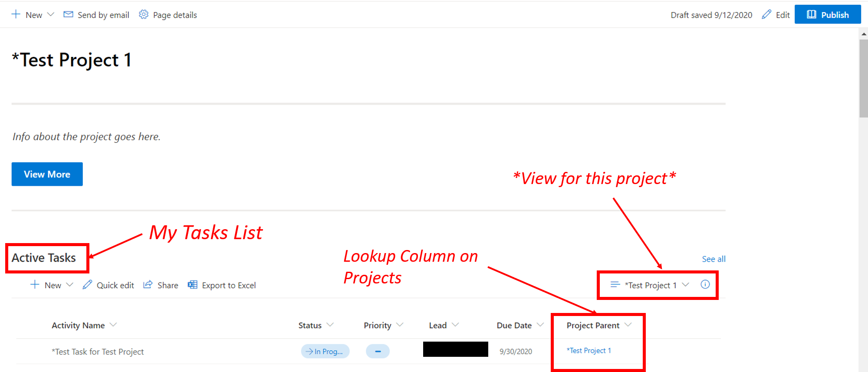
Task: Click the View More button
Action: point(47,174)
